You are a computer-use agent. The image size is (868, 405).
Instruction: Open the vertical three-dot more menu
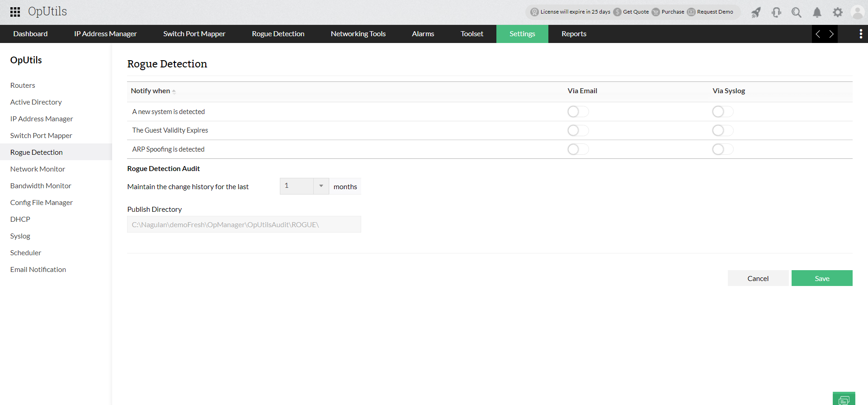point(861,34)
